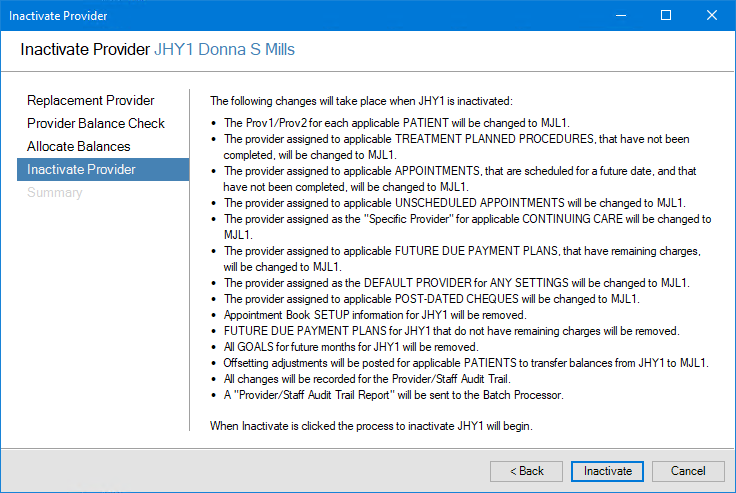Open the Provider Balance Check step
736x493 pixels.
point(96,124)
